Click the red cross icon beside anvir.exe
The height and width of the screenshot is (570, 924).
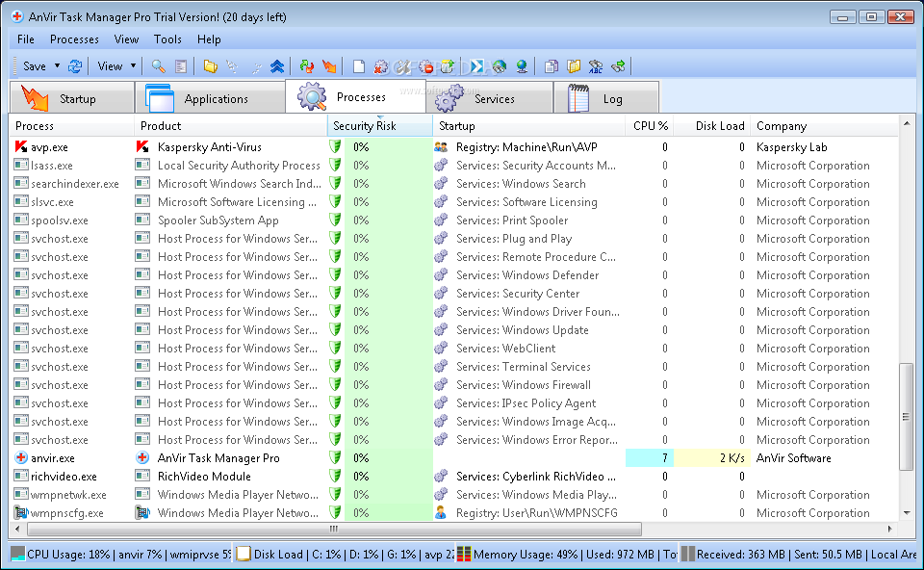coord(21,458)
